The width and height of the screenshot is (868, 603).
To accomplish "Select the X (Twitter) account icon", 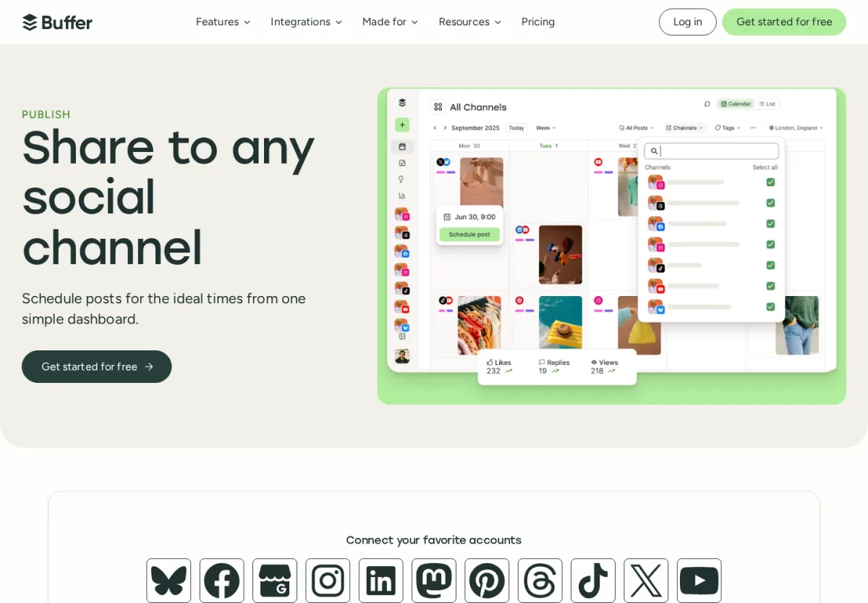I will 646,581.
